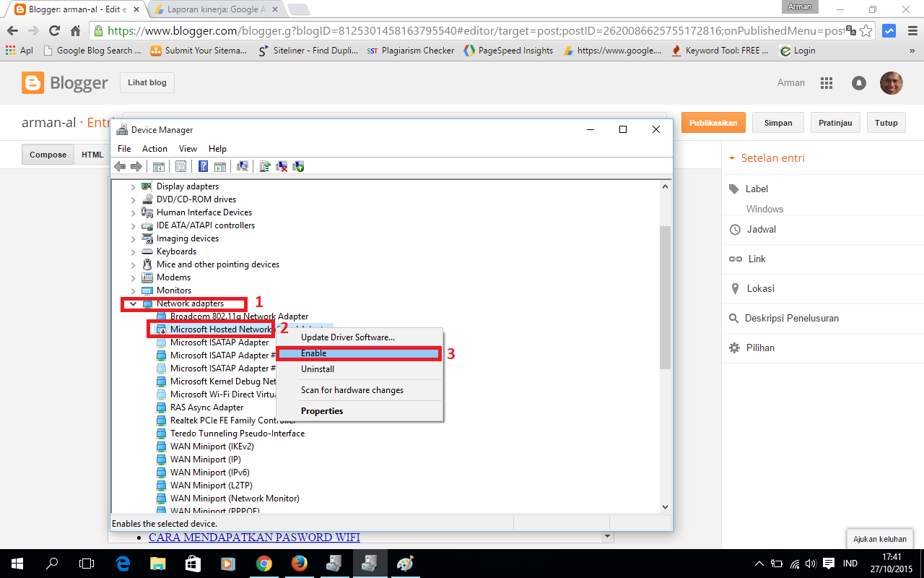Open File Explorer from taskbar

point(158,563)
